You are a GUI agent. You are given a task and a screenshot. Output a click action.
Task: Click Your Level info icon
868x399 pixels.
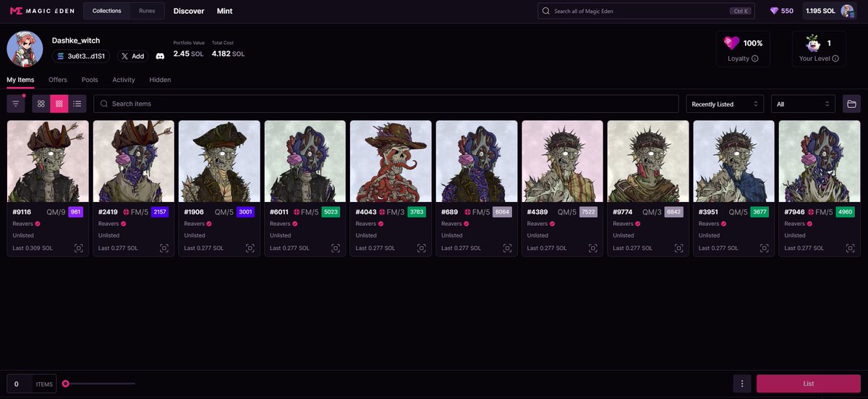click(x=835, y=59)
